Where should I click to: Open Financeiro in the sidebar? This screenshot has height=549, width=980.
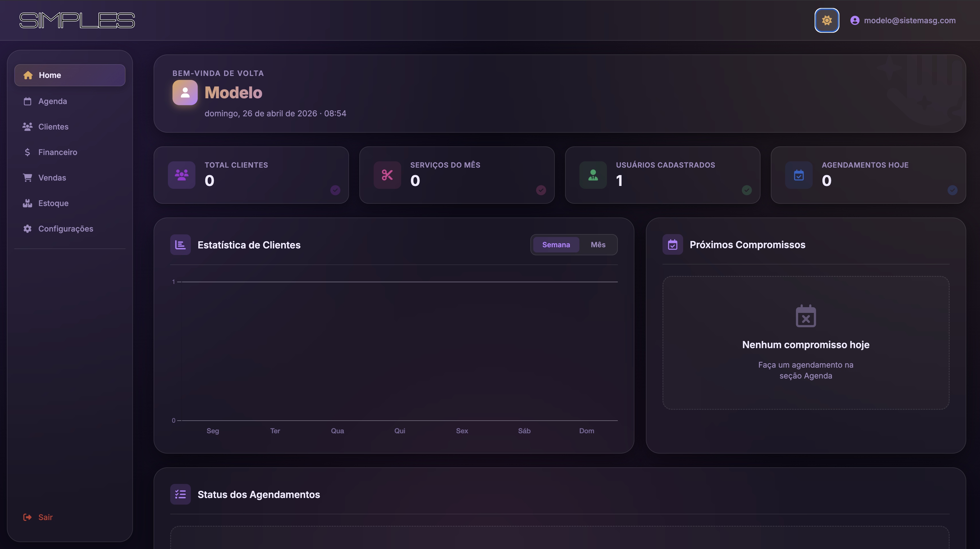(x=70, y=152)
